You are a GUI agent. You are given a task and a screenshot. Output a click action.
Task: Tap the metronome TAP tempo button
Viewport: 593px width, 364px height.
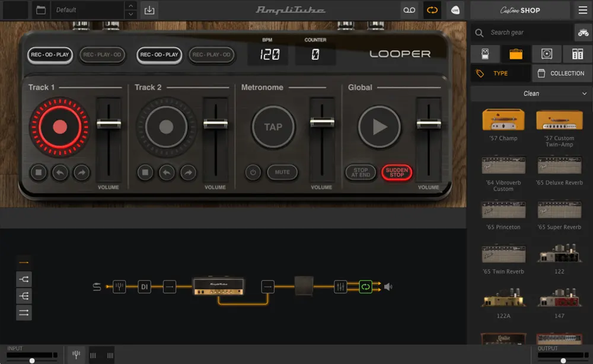click(273, 127)
